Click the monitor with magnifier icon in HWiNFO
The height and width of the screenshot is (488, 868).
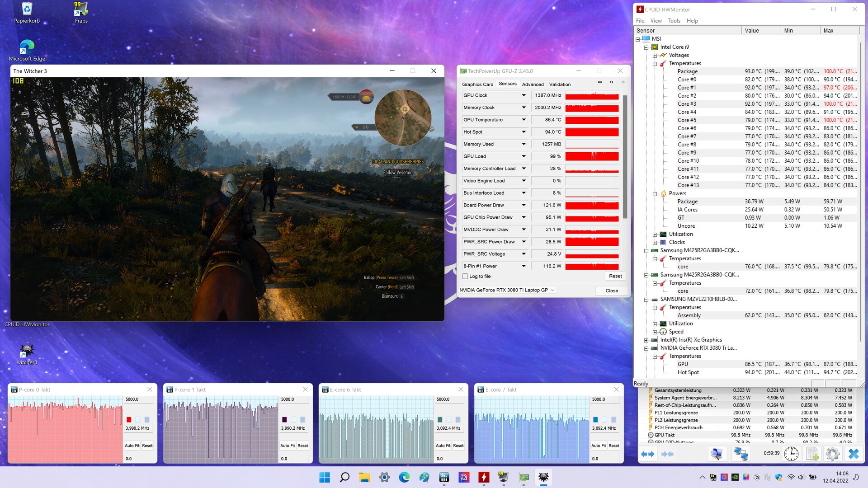(717, 454)
